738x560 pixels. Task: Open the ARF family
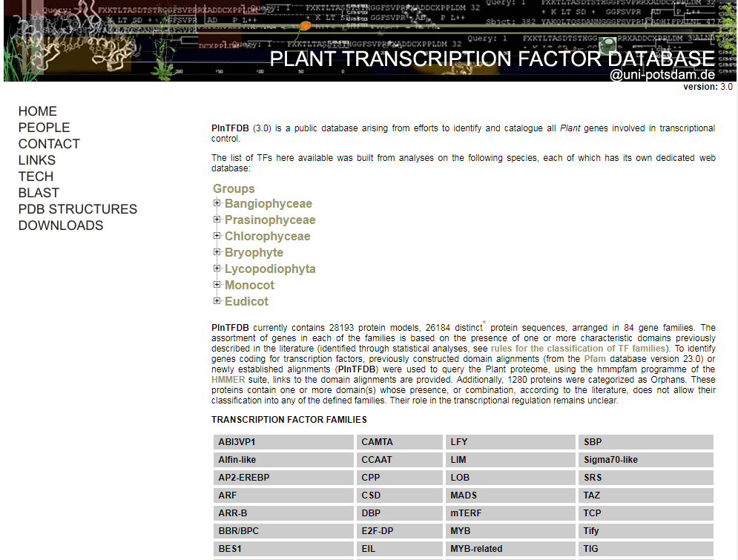click(283, 495)
